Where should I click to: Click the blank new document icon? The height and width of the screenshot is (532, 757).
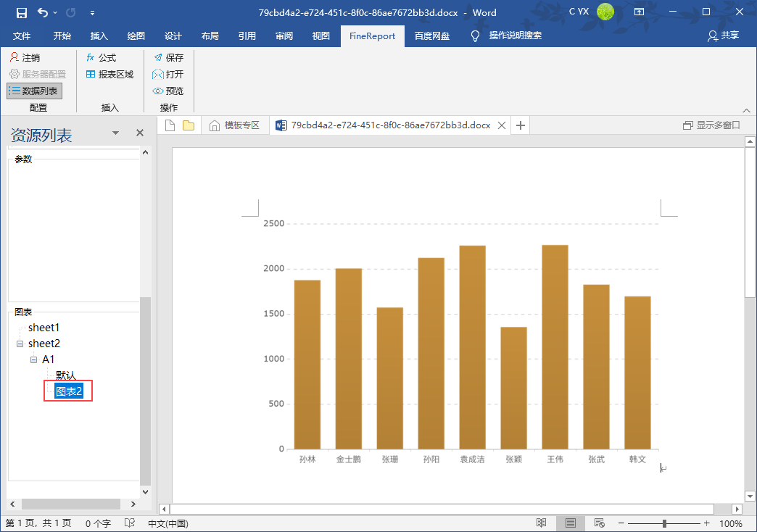click(170, 125)
